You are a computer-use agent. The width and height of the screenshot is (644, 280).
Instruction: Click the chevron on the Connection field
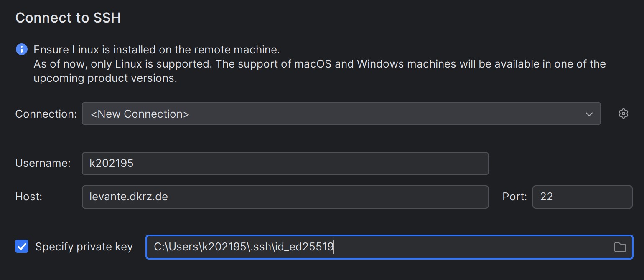(589, 114)
